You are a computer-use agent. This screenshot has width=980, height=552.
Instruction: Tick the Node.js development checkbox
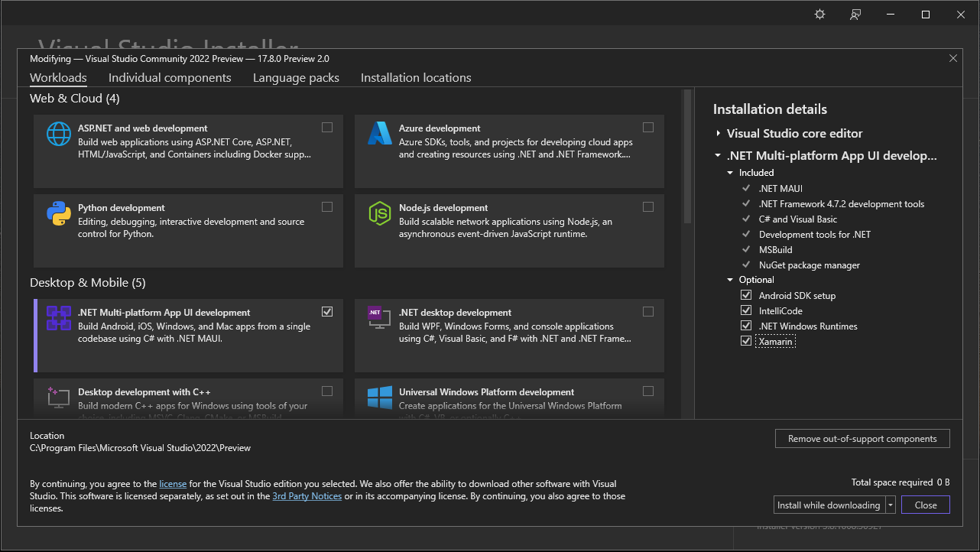point(648,207)
